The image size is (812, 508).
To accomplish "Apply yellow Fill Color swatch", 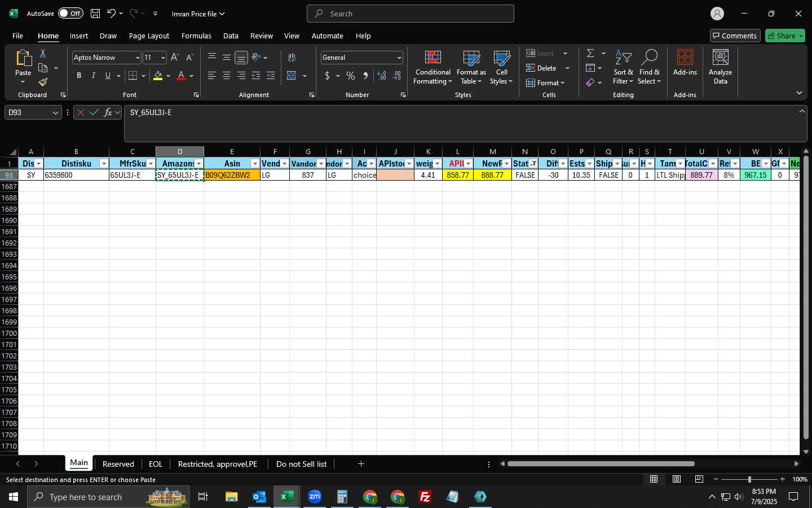I will (x=158, y=76).
